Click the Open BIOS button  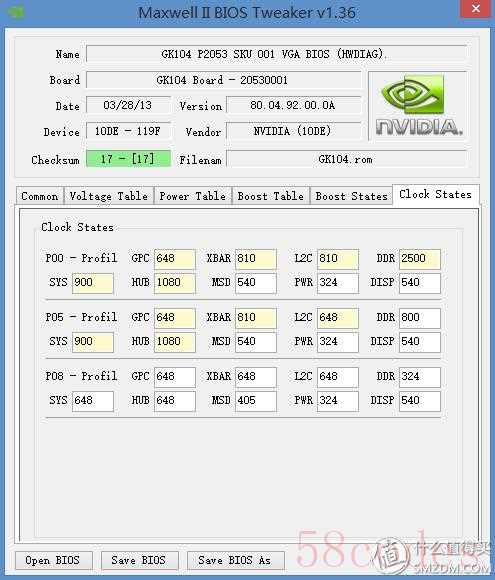pyautogui.click(x=53, y=560)
